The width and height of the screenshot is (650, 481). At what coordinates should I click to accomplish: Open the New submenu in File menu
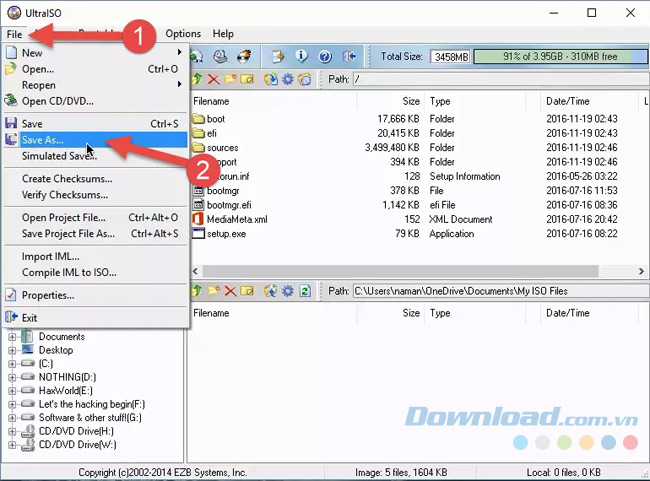[33, 53]
